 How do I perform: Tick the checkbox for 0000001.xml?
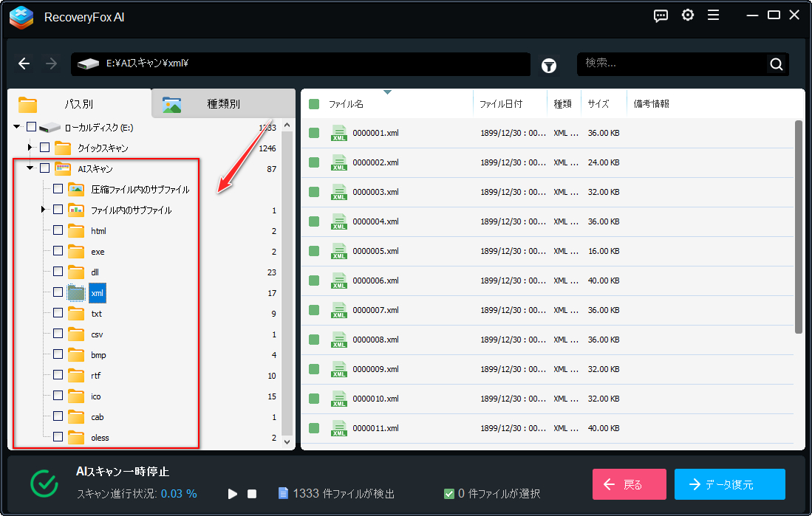314,133
